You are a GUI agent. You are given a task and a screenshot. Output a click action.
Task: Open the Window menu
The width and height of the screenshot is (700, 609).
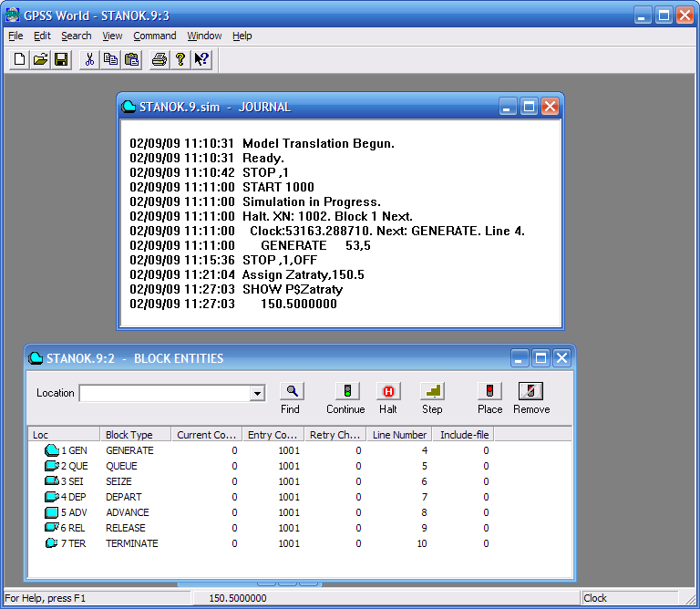click(x=204, y=36)
